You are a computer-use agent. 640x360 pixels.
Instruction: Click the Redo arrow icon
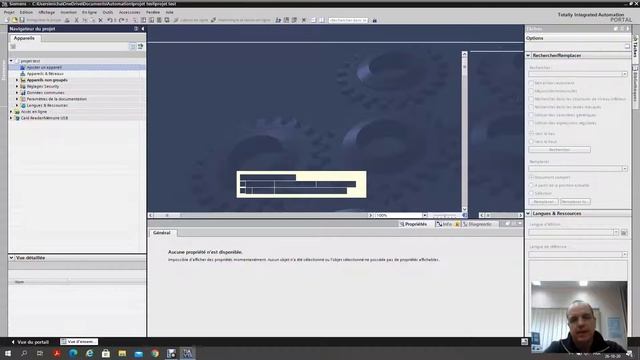[x=121, y=20]
